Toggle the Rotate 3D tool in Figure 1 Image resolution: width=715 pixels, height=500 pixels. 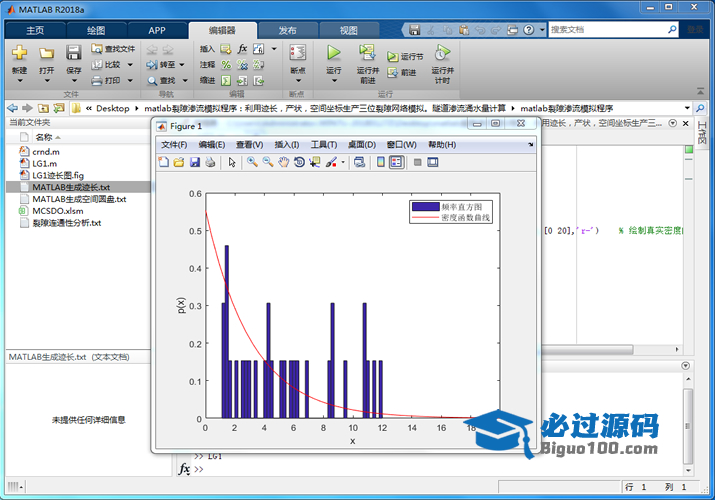pyautogui.click(x=299, y=162)
